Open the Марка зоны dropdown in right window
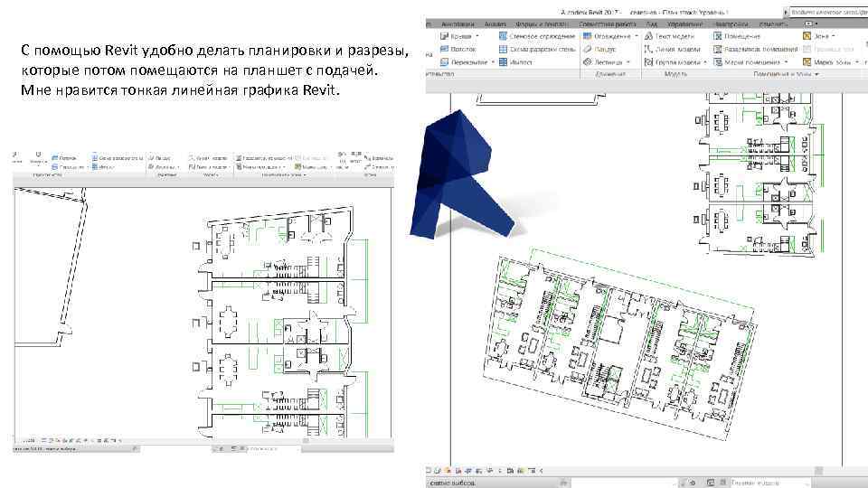This screenshot has width=868, height=488. (x=857, y=62)
